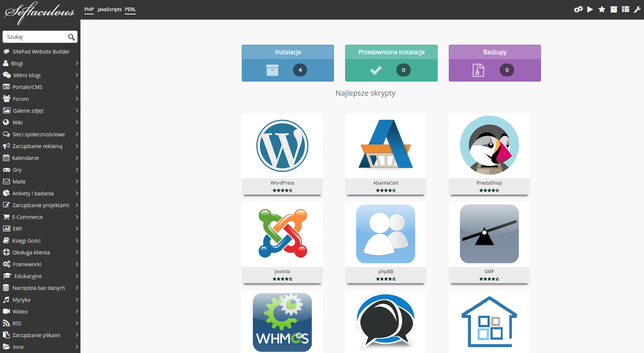Open the AbanteCart logo

pos(386,144)
